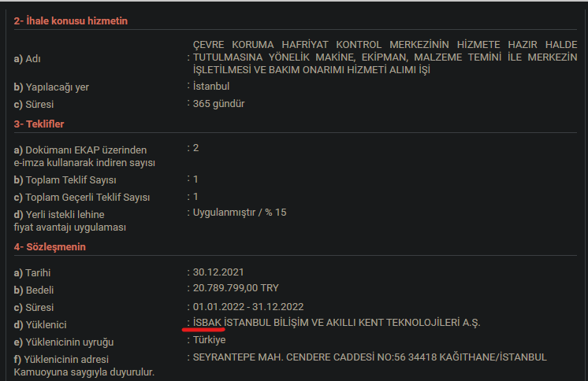
Task: Click the red-underlined 'İSBAK' contractor name
Action: coord(208,323)
